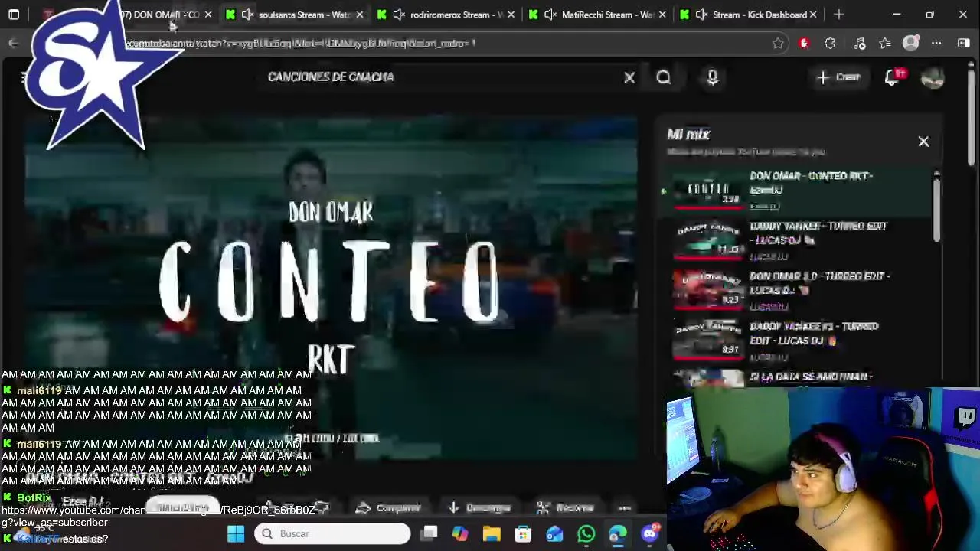Open the Windows Start menu

pyautogui.click(x=236, y=533)
